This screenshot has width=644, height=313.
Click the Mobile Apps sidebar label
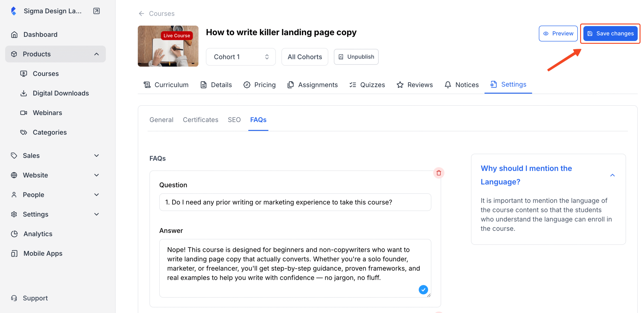[x=43, y=253]
